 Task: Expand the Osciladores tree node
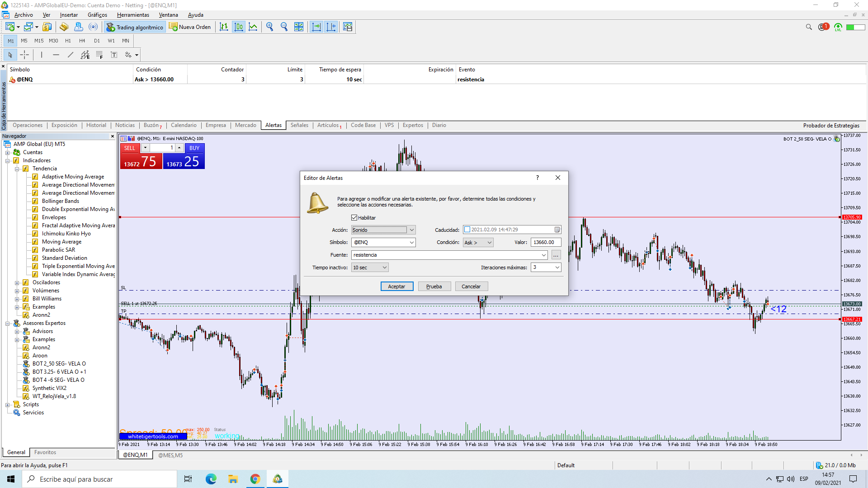(x=17, y=282)
